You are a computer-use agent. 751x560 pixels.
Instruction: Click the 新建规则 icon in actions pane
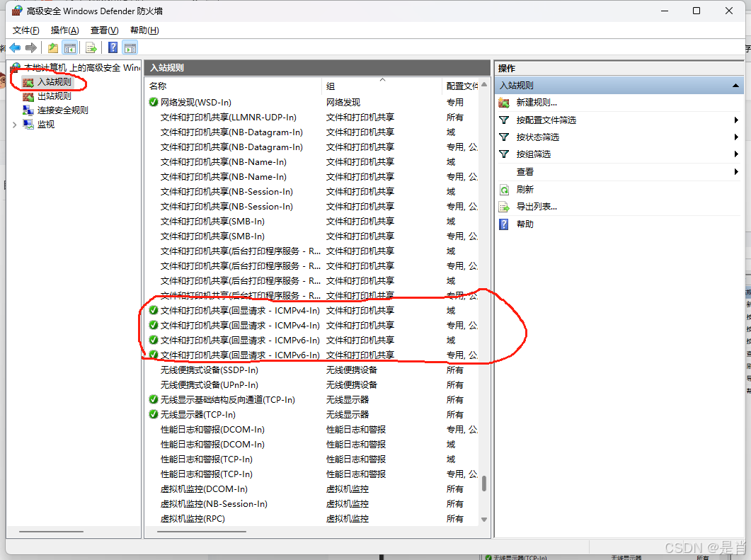tap(504, 103)
